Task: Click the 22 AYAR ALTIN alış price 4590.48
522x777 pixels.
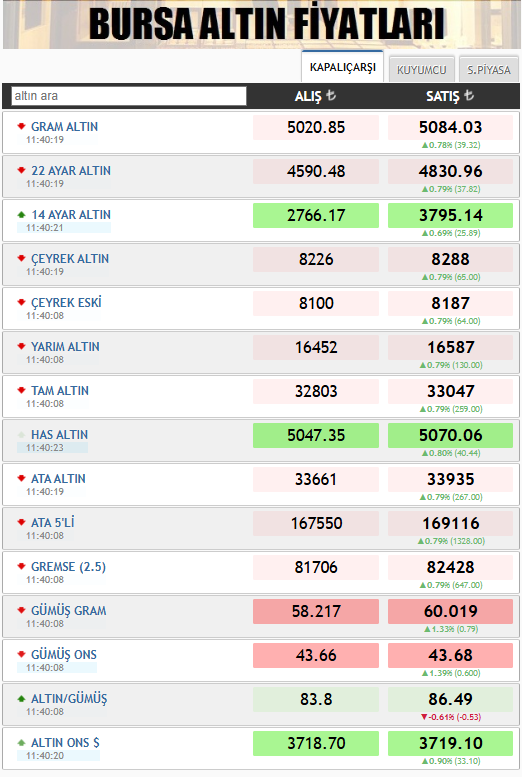Action: tap(316, 171)
